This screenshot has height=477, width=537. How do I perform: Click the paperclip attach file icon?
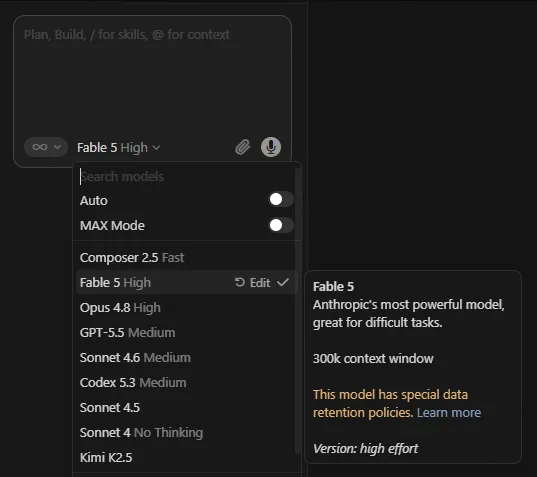click(243, 147)
